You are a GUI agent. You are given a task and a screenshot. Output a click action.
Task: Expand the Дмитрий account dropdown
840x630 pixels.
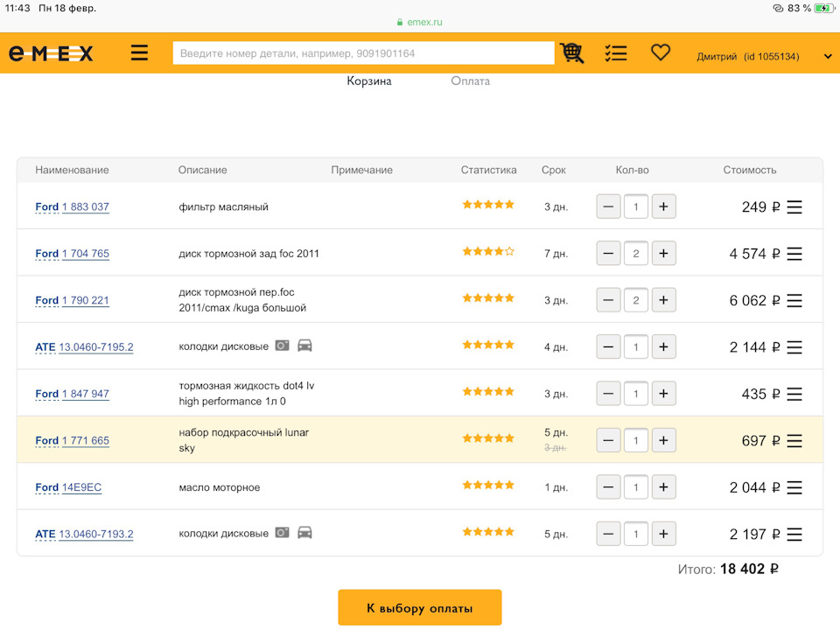[828, 57]
